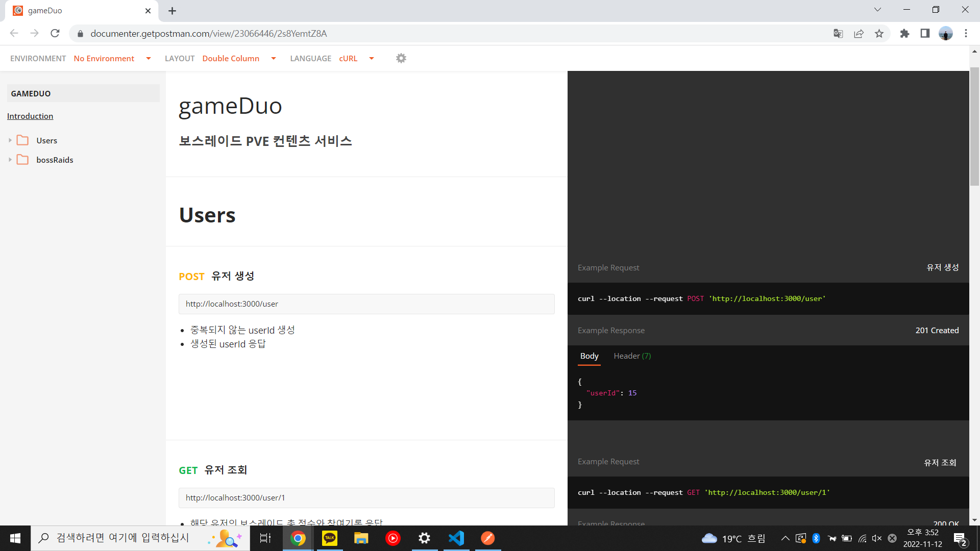Image resolution: width=980 pixels, height=551 pixels.
Task: Click the bossRaids folder icon in sidebar
Action: [22, 160]
